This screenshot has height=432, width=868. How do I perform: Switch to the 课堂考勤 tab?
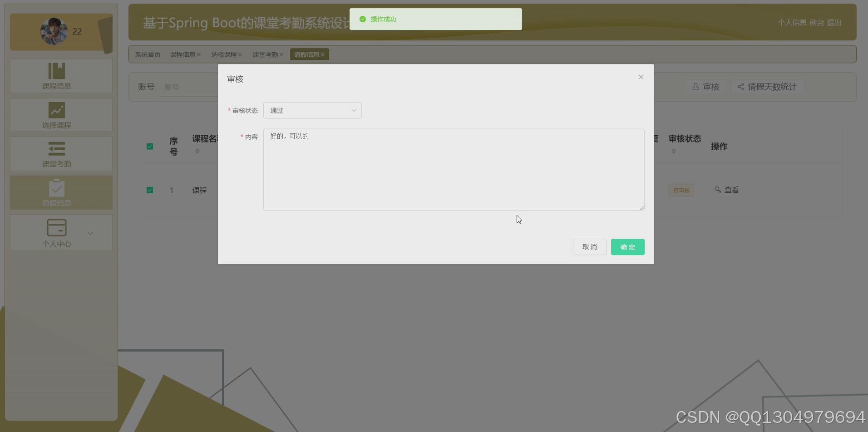pyautogui.click(x=265, y=54)
